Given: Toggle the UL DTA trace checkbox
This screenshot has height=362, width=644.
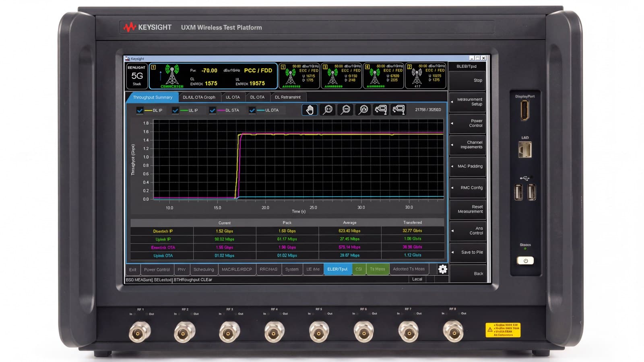Looking at the screenshot, I should [x=252, y=110].
